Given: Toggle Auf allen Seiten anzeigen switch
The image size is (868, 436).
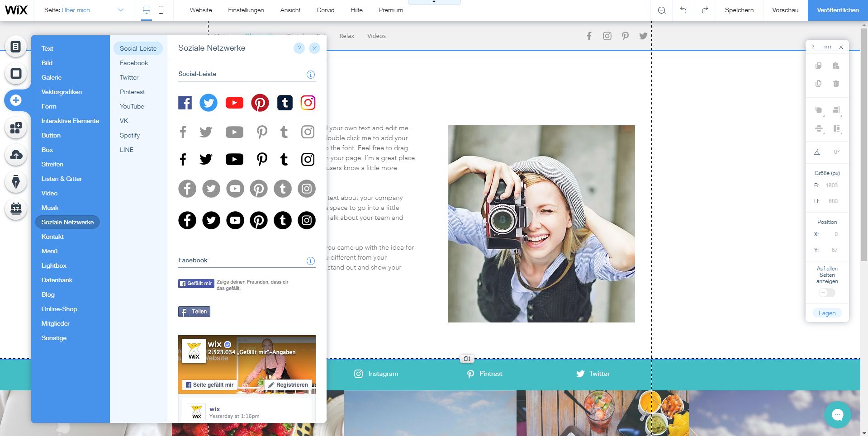Looking at the screenshot, I should pyautogui.click(x=827, y=293).
